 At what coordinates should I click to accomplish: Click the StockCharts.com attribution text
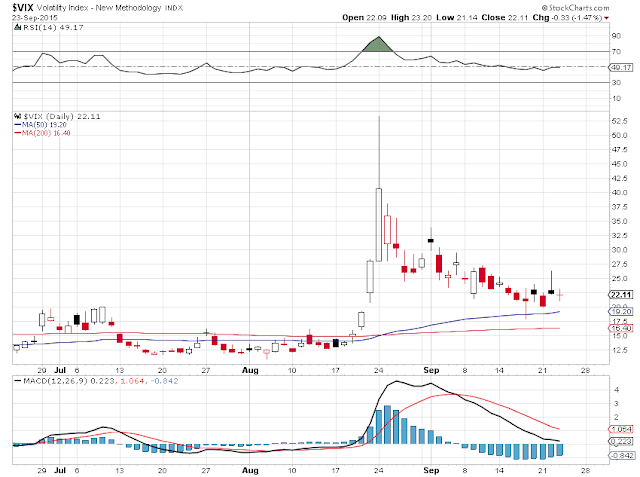[x=575, y=8]
